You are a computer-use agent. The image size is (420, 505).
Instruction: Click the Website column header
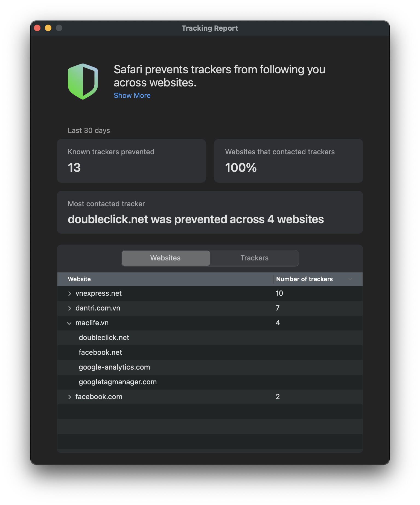click(x=79, y=279)
